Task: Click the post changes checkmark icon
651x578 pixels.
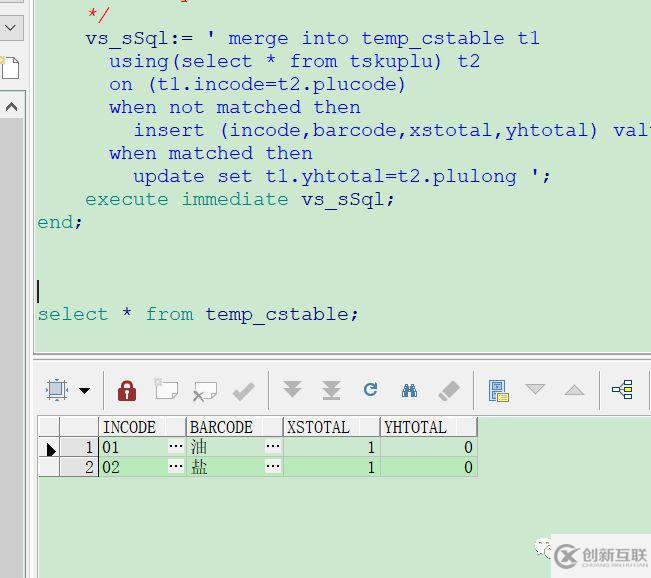Action: pos(244,391)
